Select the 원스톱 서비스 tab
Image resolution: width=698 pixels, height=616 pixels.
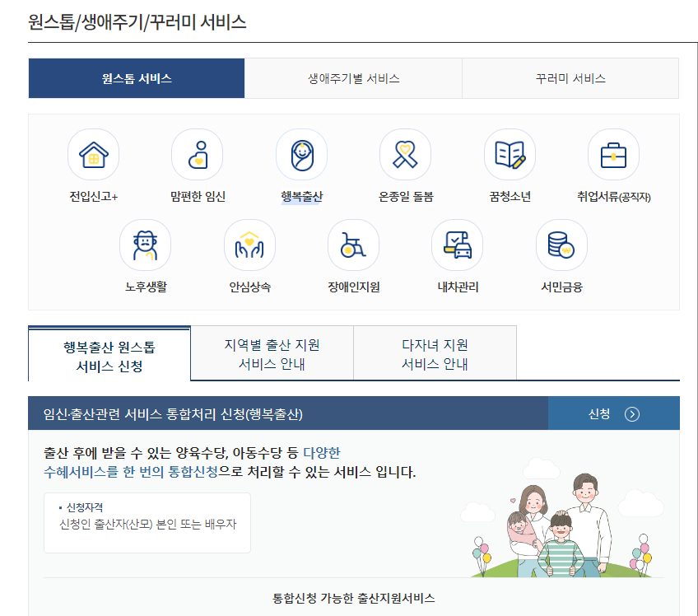tap(136, 78)
